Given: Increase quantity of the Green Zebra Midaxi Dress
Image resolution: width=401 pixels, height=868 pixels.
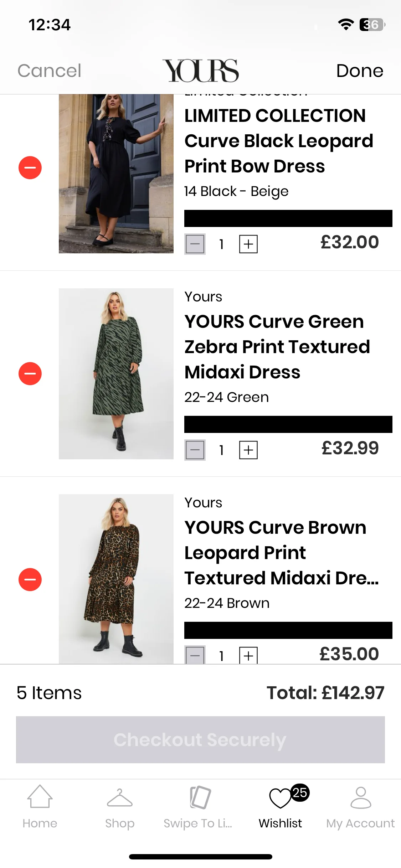Looking at the screenshot, I should coord(248,450).
